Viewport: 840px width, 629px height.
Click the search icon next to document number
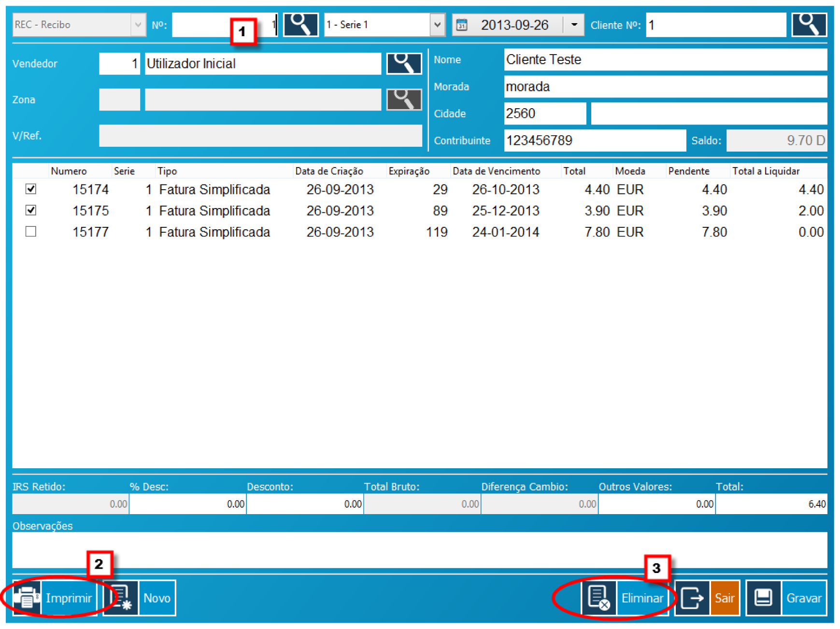click(300, 25)
